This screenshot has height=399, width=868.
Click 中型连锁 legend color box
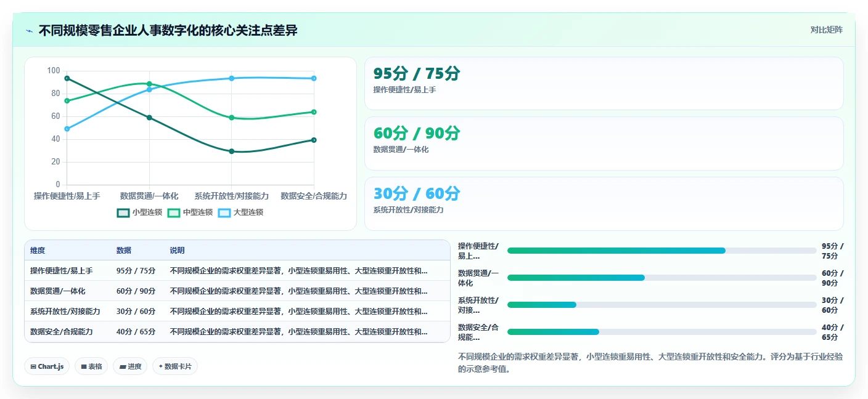174,212
